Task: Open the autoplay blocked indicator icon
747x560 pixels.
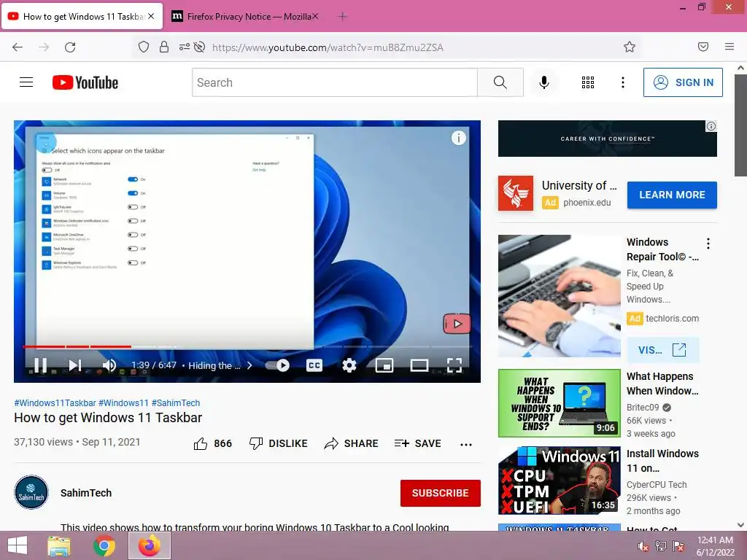Action: [199, 47]
